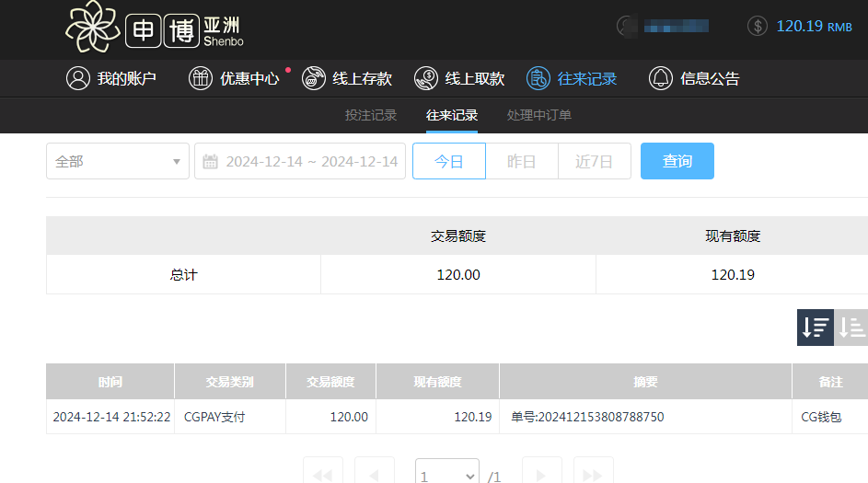Select the 近7日 filter button

[x=594, y=161]
